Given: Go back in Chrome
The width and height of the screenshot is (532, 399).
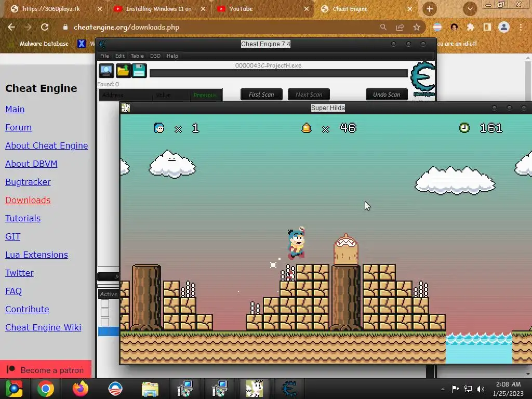Looking at the screenshot, I should click(11, 27).
